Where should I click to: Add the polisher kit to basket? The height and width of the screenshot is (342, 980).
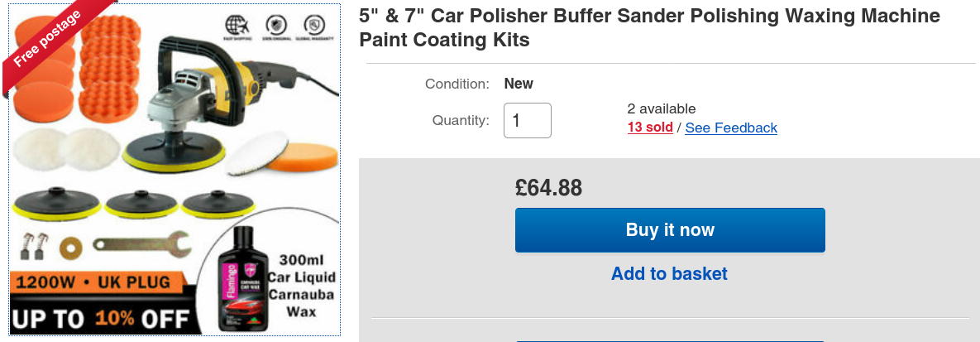point(669,273)
